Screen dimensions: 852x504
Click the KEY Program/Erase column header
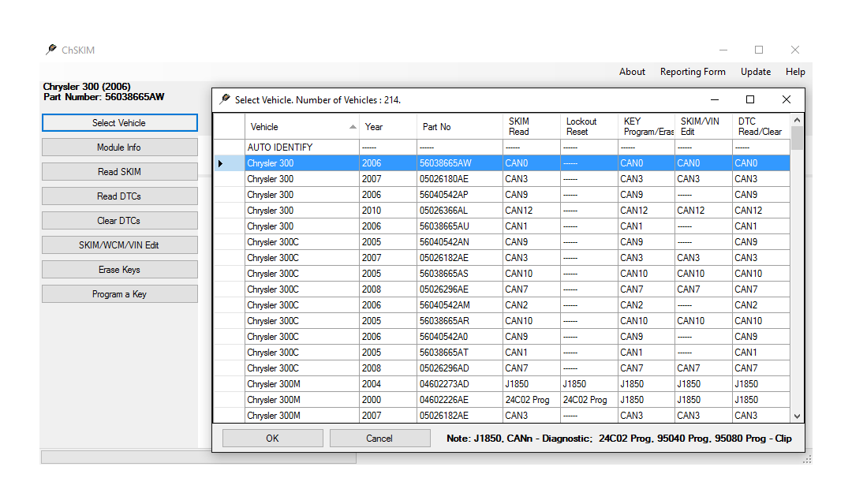646,126
